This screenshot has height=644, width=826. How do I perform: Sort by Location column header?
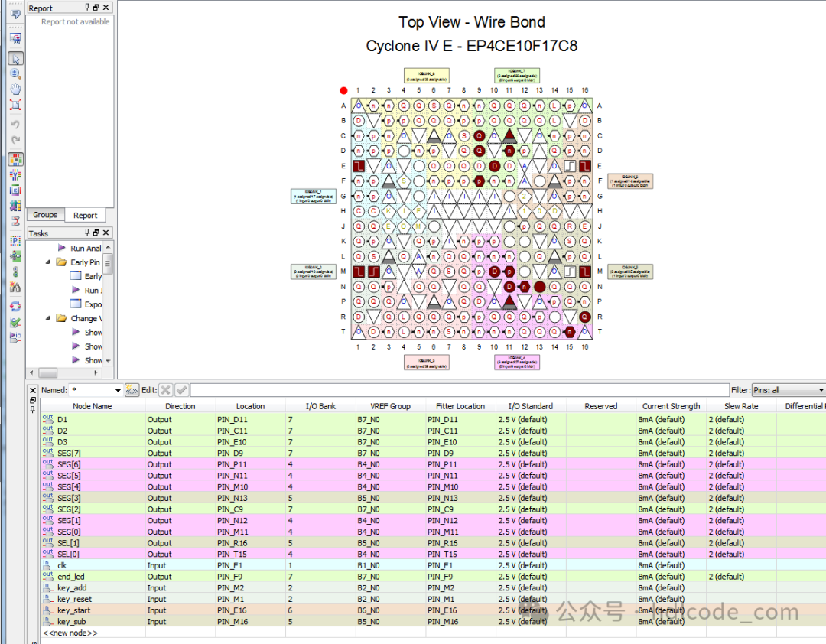pos(250,406)
